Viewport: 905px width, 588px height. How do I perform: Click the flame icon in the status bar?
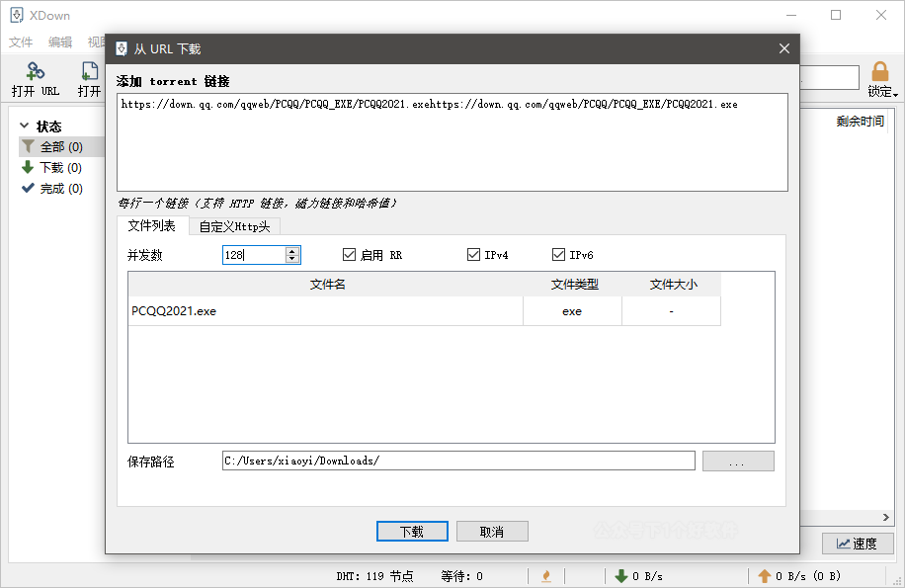(547, 575)
